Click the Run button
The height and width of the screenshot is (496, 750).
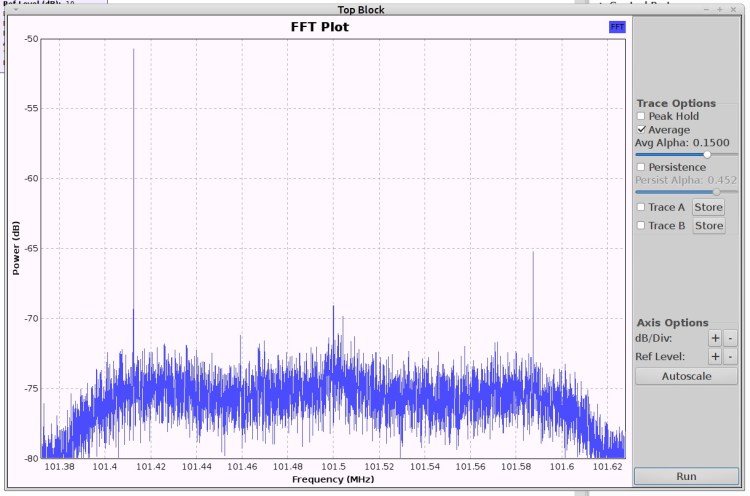686,476
